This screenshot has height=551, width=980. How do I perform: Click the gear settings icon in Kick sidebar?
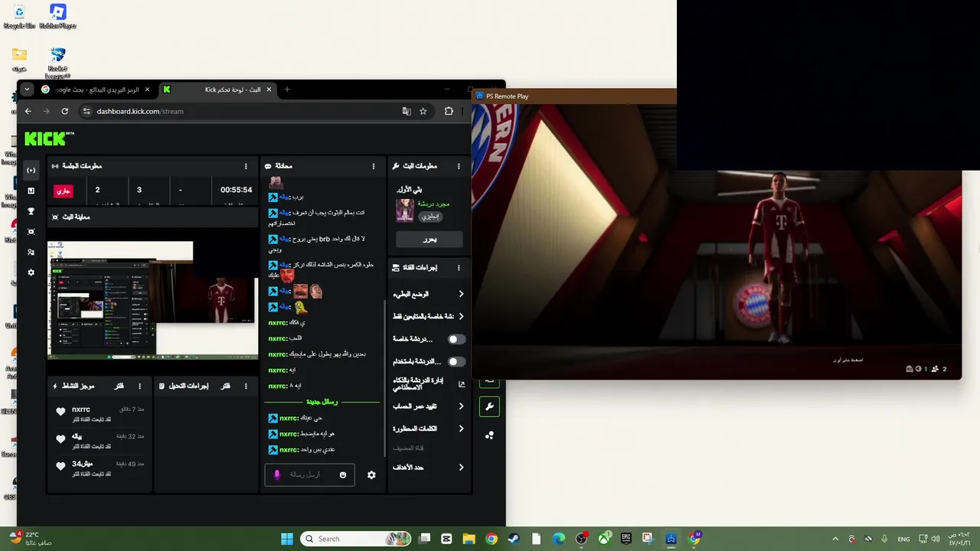click(31, 272)
